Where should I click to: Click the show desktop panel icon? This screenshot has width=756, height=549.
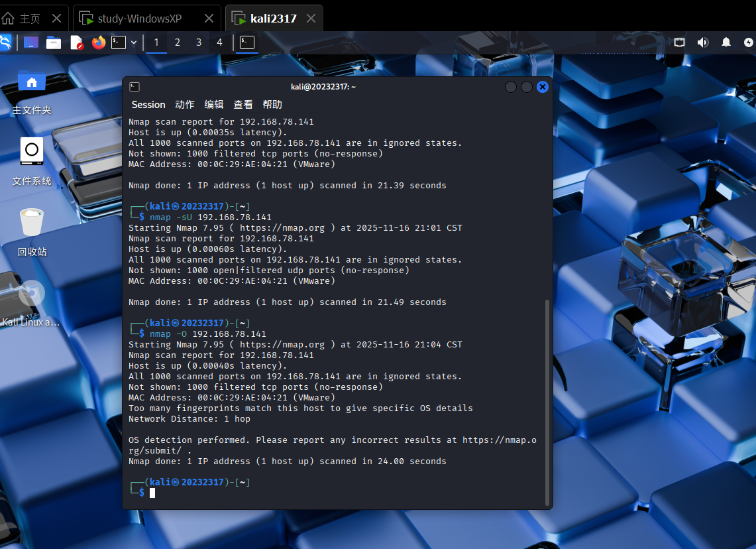(31, 42)
